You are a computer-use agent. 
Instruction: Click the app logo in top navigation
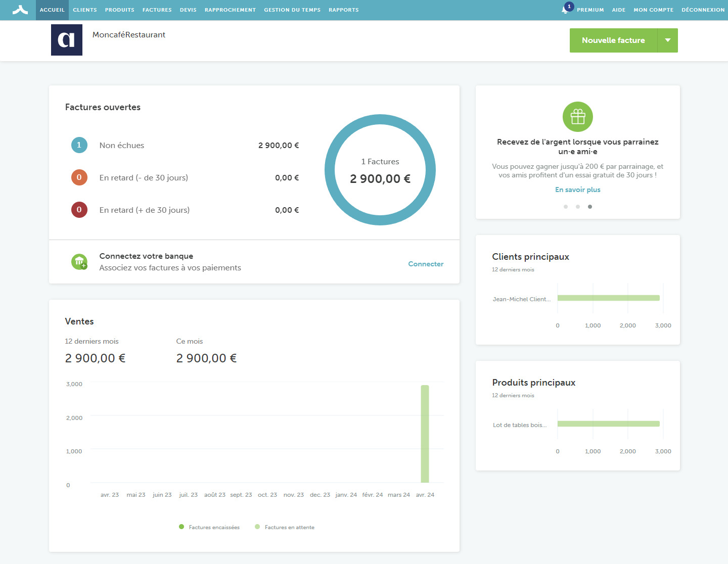tap(20, 10)
